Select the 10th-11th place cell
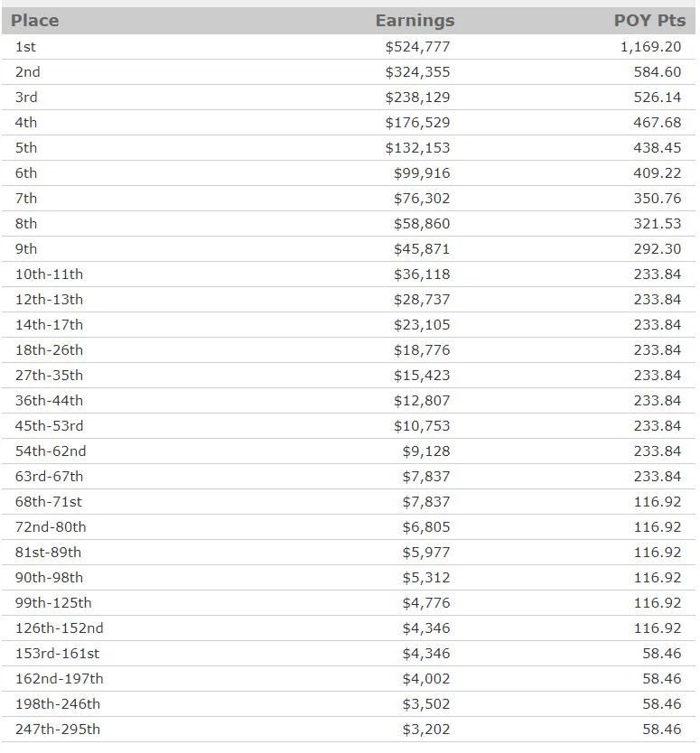This screenshot has width=700, height=753. [49, 274]
